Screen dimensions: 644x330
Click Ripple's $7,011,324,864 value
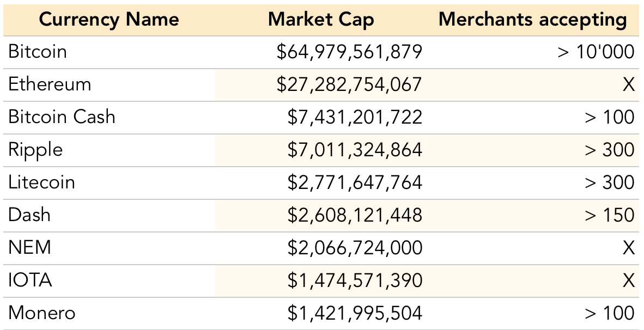pos(355,150)
